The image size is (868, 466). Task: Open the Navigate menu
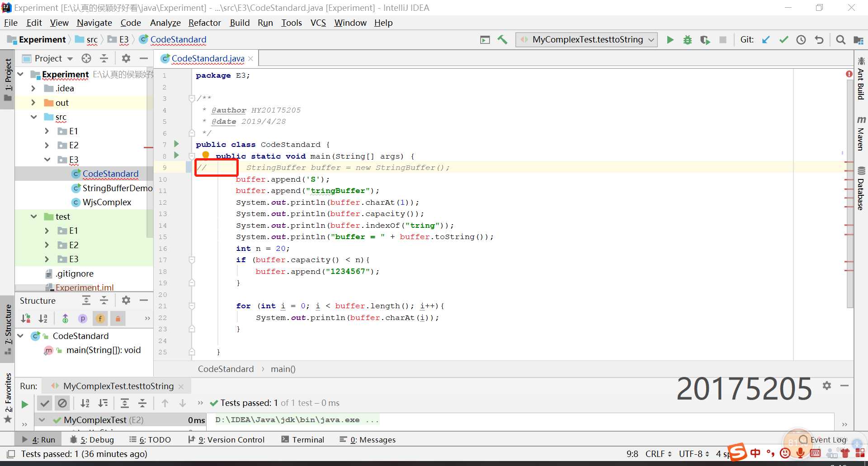(94, 23)
